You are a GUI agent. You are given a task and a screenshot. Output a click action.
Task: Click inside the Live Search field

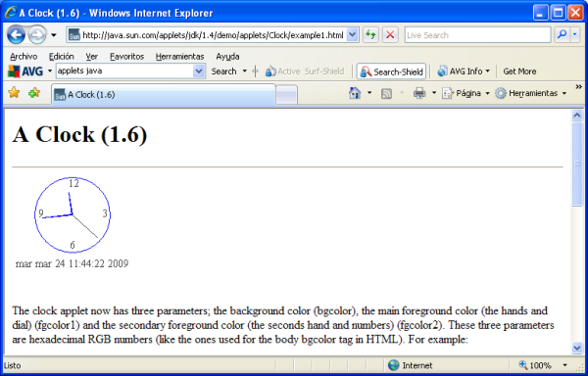(x=477, y=35)
